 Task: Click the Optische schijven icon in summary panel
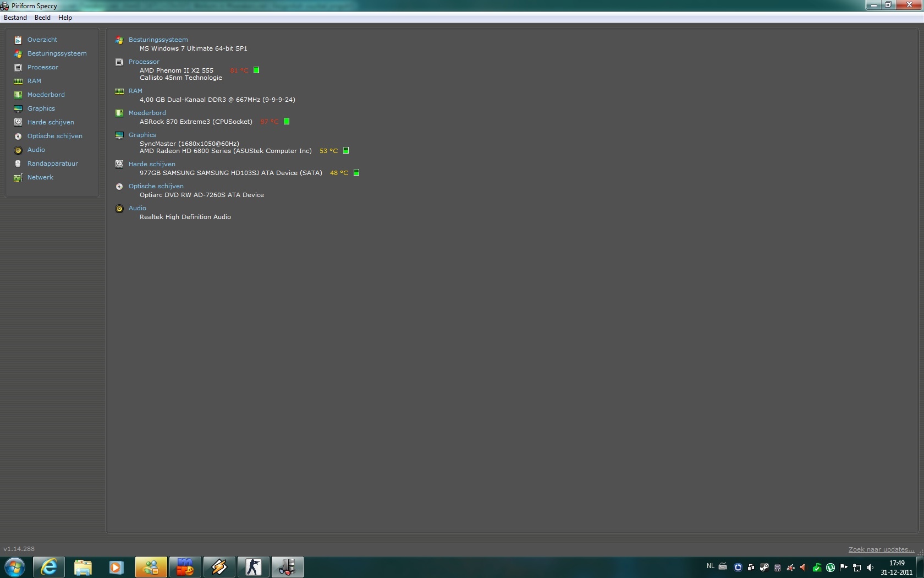coord(119,187)
